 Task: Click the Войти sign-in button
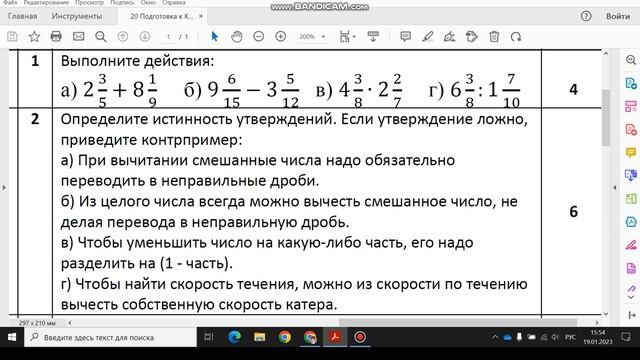(618, 16)
